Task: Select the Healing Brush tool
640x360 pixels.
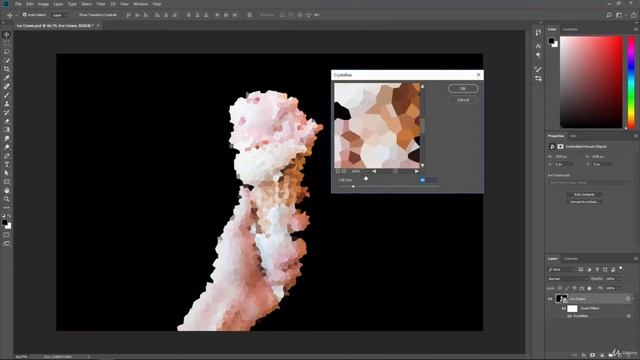Action: 7,87
